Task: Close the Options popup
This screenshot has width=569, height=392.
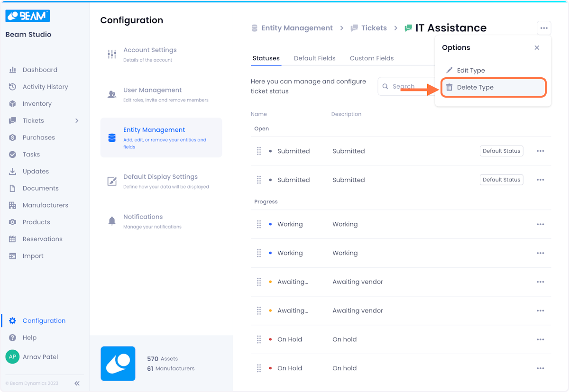Action: point(537,48)
